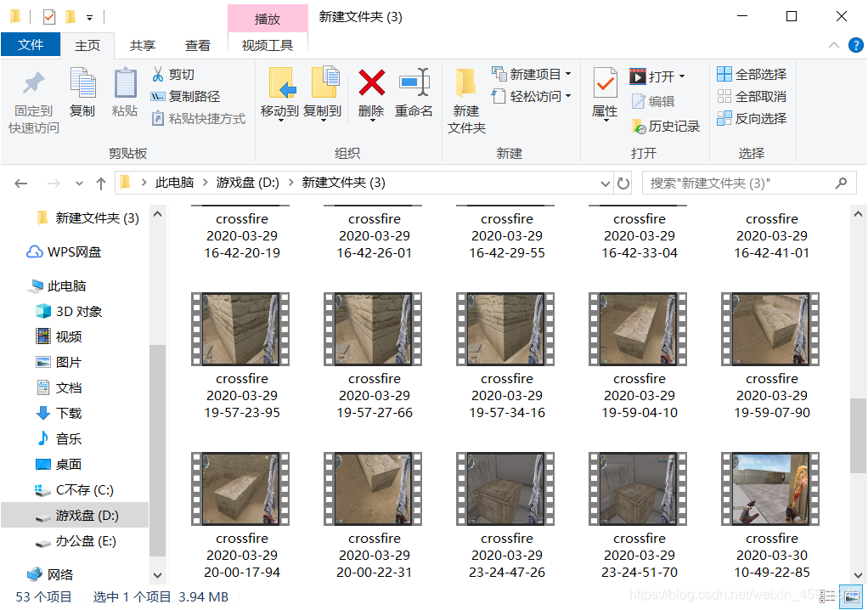Viewport: 868px width, 610px height.
Task: Open 网络 (Network) in the navigation pane
Action: pyautogui.click(x=59, y=574)
